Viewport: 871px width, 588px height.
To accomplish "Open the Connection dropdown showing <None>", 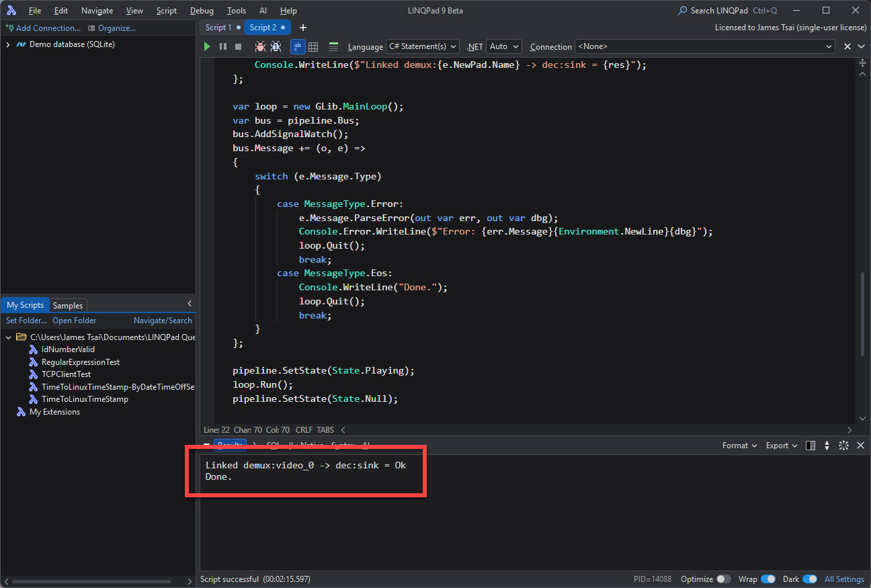I will tap(704, 46).
